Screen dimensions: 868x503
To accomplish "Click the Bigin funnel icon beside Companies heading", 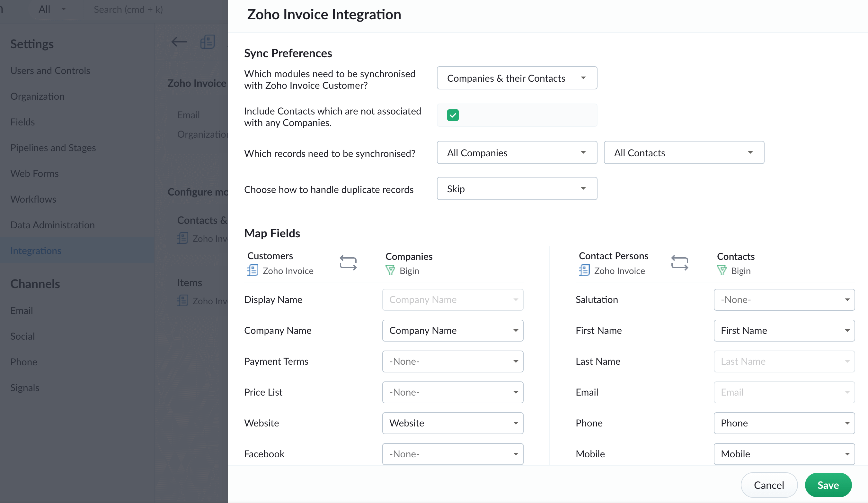I will [x=390, y=270].
